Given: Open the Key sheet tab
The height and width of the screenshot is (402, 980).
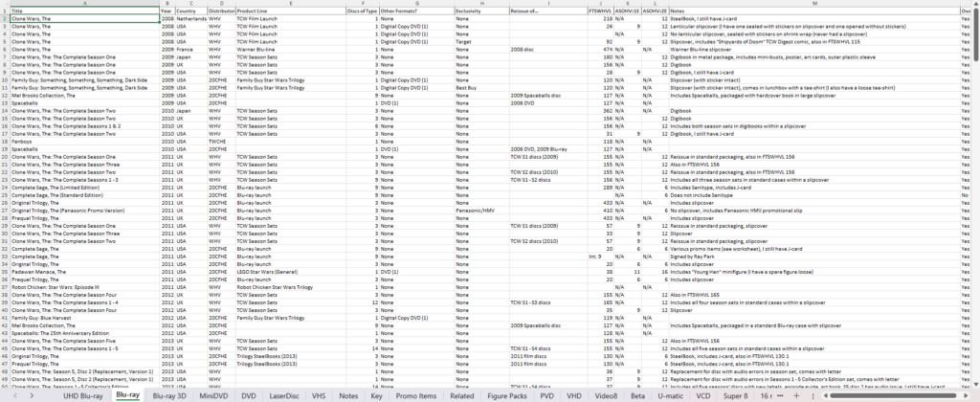Looking at the screenshot, I should click(376, 393).
